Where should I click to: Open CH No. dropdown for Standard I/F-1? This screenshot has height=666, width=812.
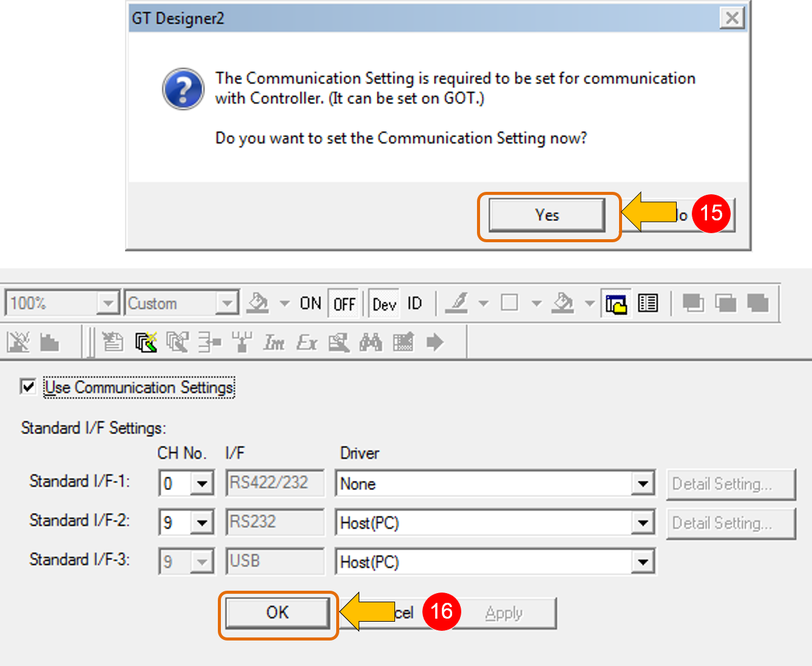(201, 484)
